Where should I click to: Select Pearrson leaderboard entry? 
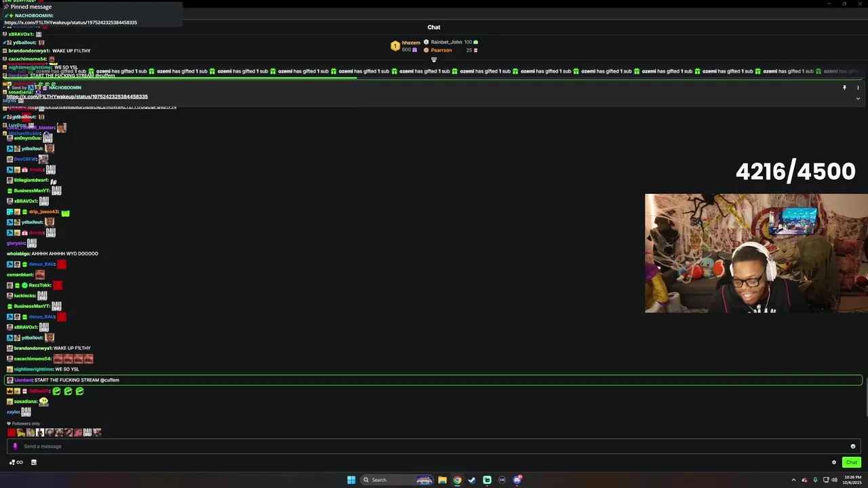pos(451,50)
